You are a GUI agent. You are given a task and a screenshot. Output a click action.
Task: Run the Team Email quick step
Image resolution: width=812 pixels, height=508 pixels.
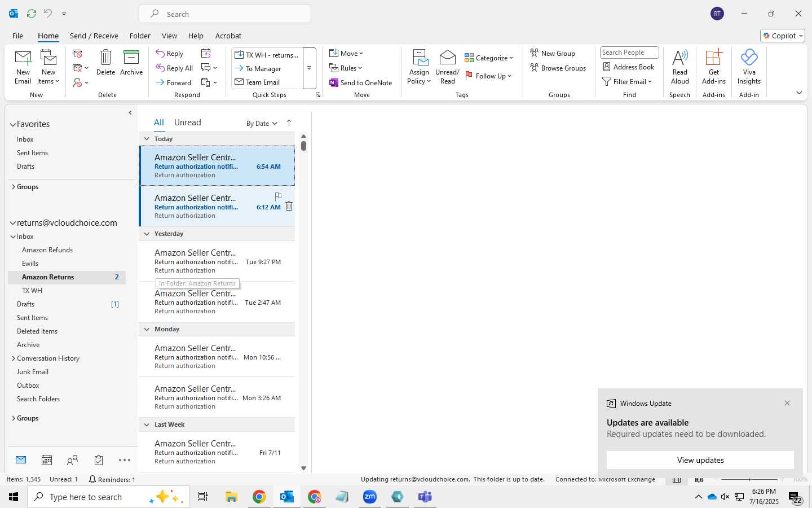point(267,82)
